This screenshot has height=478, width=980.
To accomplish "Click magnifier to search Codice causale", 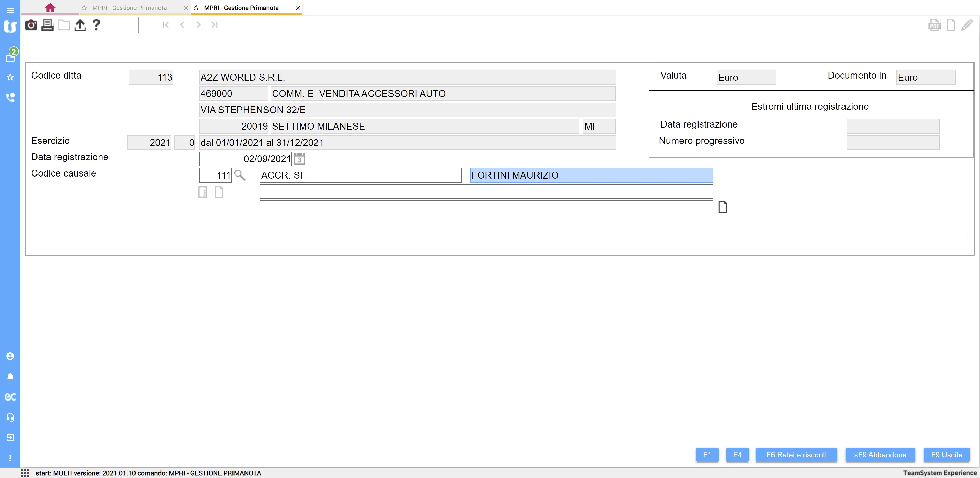I will (240, 175).
